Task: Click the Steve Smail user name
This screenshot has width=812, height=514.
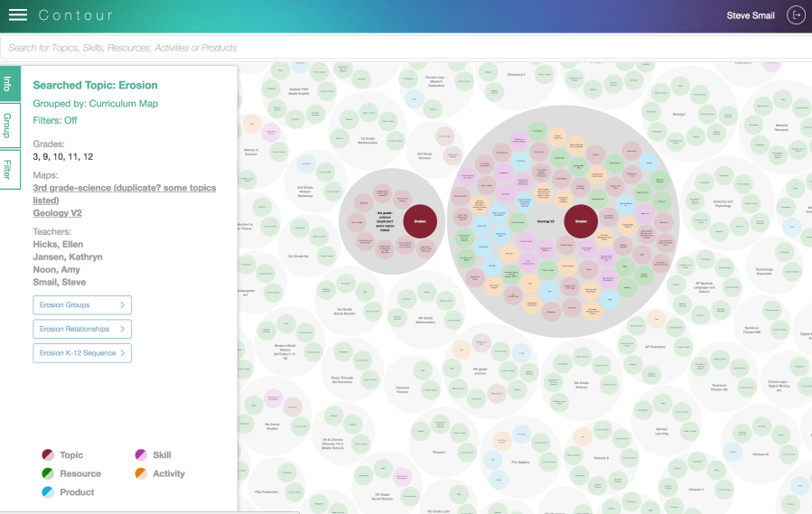Action: coord(751,15)
